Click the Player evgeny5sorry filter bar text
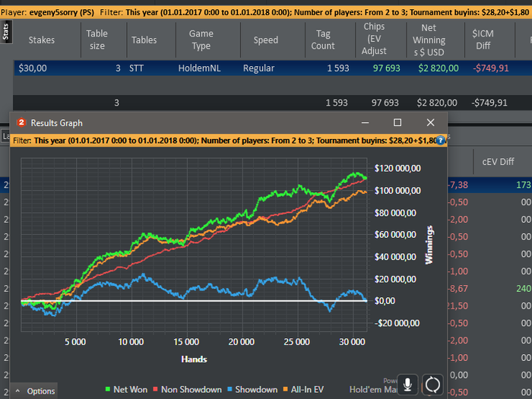532x399 pixels. coord(47,13)
